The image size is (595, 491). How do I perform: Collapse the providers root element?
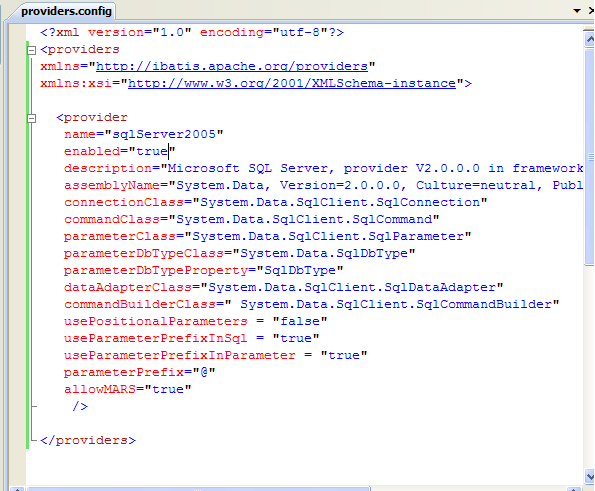(32, 50)
